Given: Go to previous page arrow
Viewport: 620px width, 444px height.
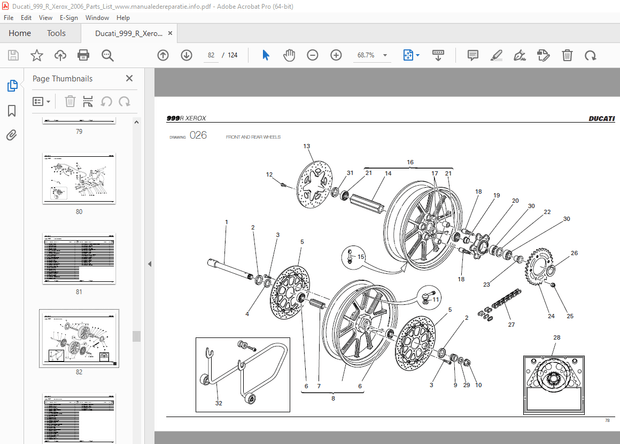Looking at the screenshot, I should [x=163, y=55].
